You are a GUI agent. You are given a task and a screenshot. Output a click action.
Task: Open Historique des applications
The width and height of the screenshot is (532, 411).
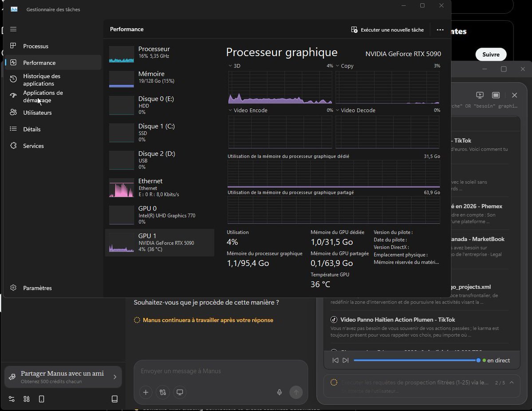pos(53,80)
